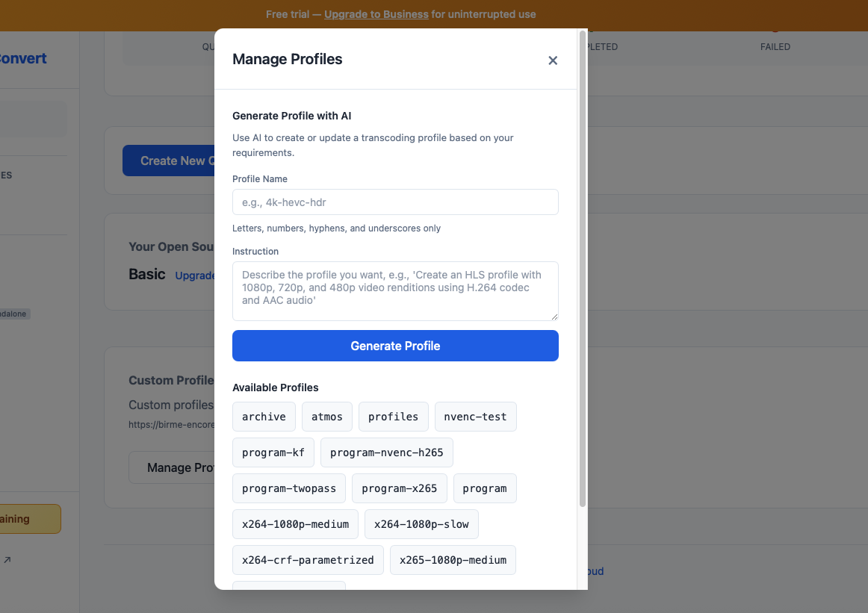The width and height of the screenshot is (868, 613).
Task: Select the archive profile chip
Action: (x=264, y=417)
